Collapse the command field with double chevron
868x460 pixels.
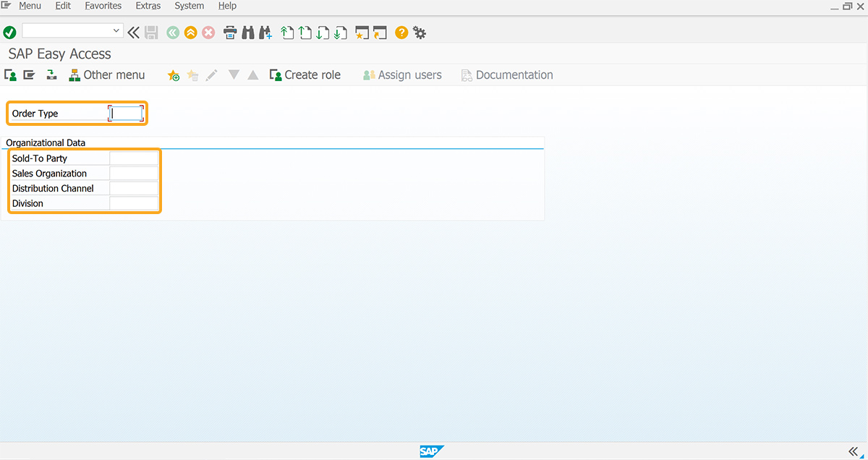134,32
